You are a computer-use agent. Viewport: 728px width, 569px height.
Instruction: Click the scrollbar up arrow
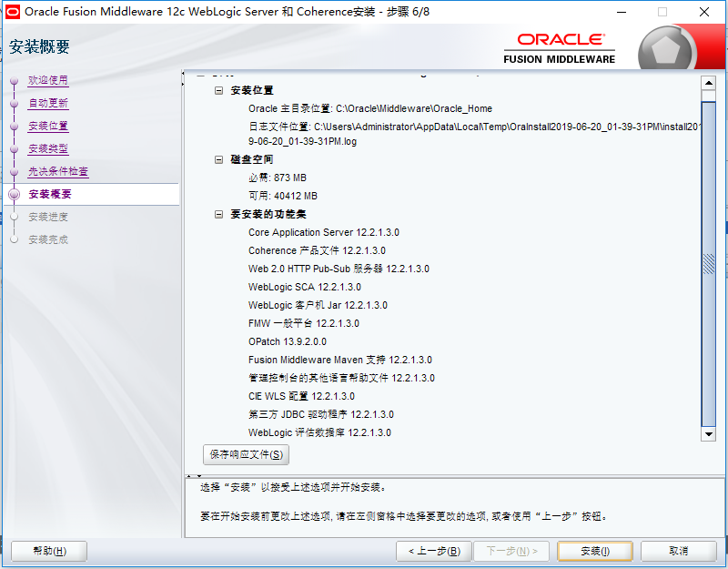click(x=710, y=83)
